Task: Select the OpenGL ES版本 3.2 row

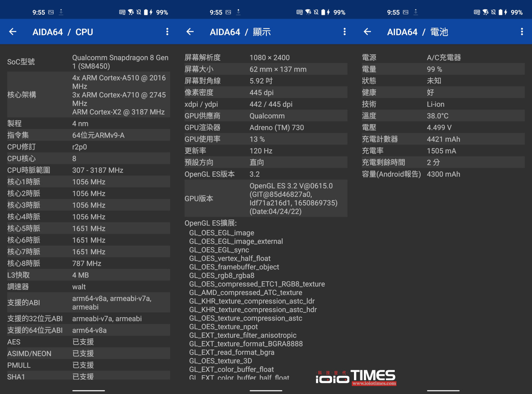Action: tap(266, 174)
